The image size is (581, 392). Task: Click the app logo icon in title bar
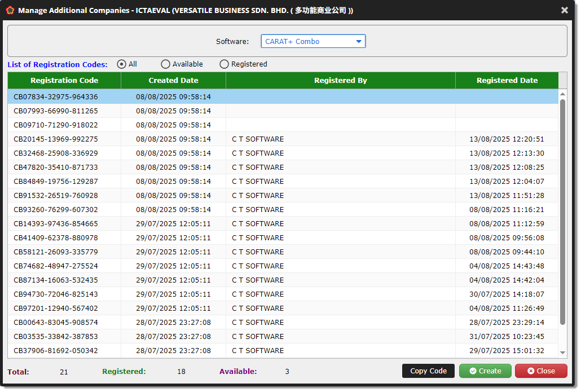(x=10, y=10)
